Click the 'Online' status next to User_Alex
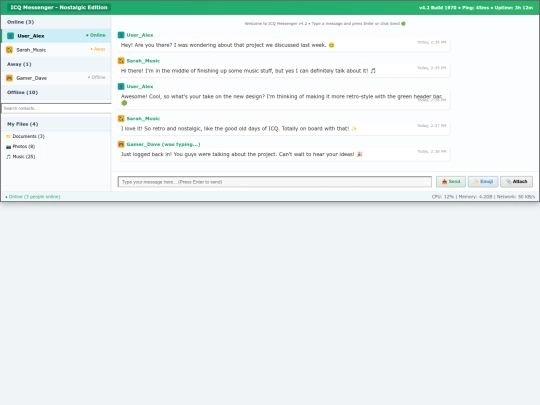The height and width of the screenshot is (405, 540). click(96, 35)
